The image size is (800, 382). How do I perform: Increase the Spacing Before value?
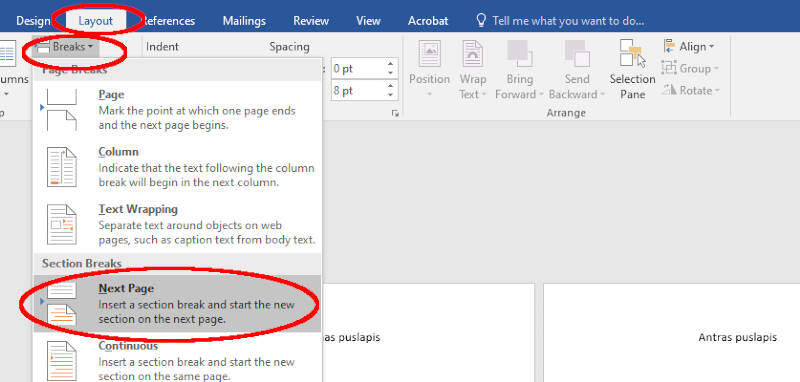tap(391, 64)
